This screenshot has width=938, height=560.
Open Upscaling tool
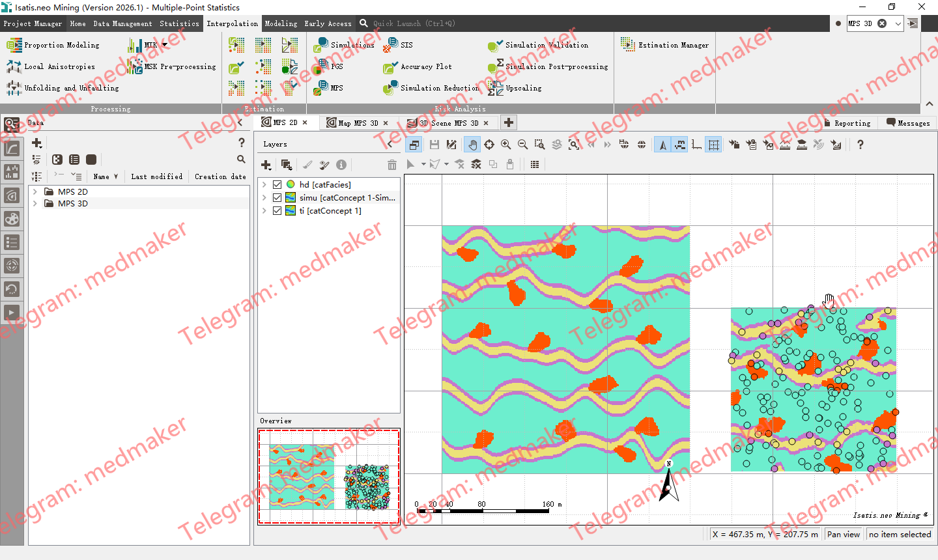click(515, 88)
